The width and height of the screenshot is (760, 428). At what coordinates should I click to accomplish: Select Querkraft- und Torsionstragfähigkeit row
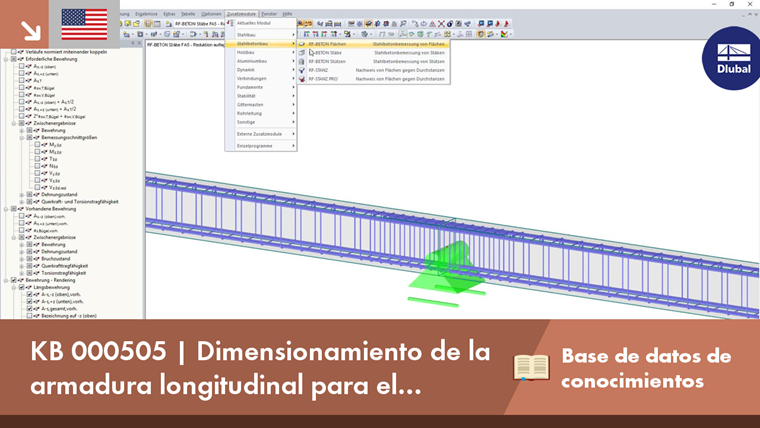[x=79, y=202]
